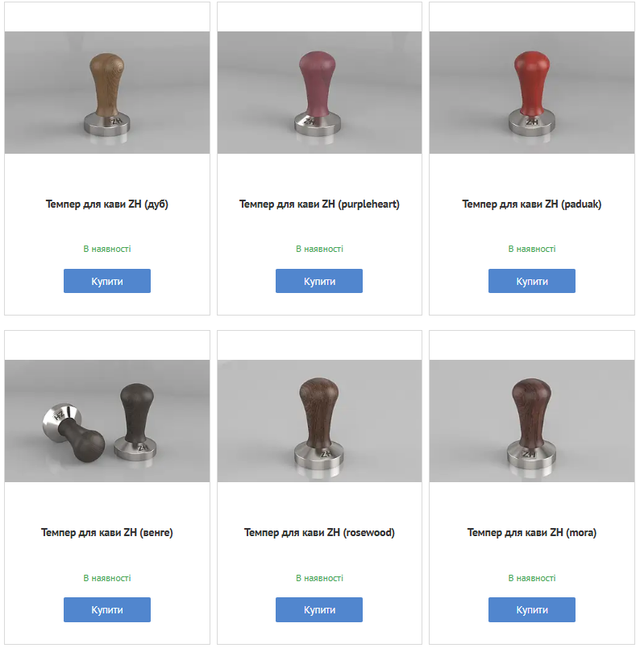Click title 'Темпер для кави ZH (mora)'
640x648 pixels.
[532, 532]
